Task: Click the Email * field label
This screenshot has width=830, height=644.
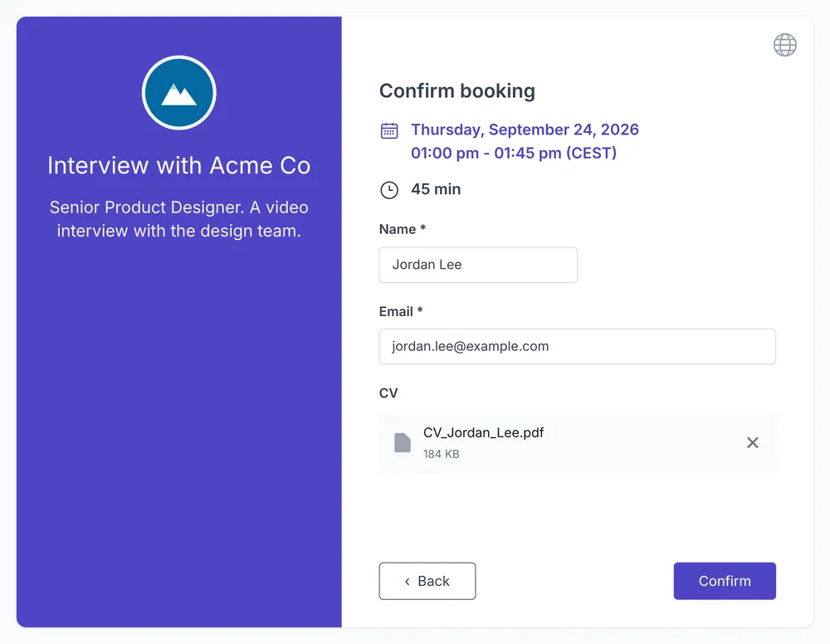Action: (401, 311)
